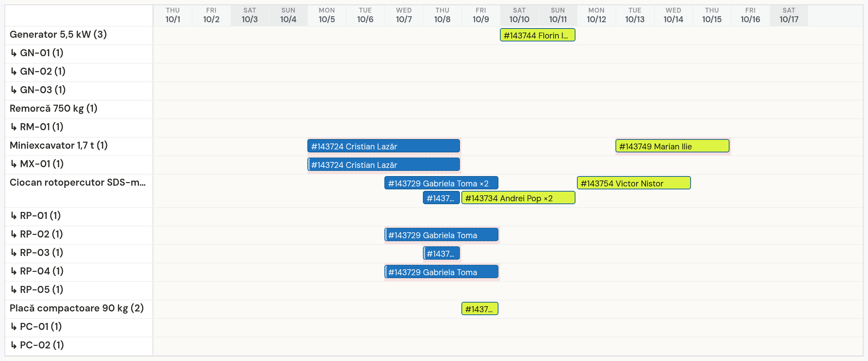Open the #143729 Gabriela Toma ×2 booking
This screenshot has height=361, width=868.
[441, 183]
